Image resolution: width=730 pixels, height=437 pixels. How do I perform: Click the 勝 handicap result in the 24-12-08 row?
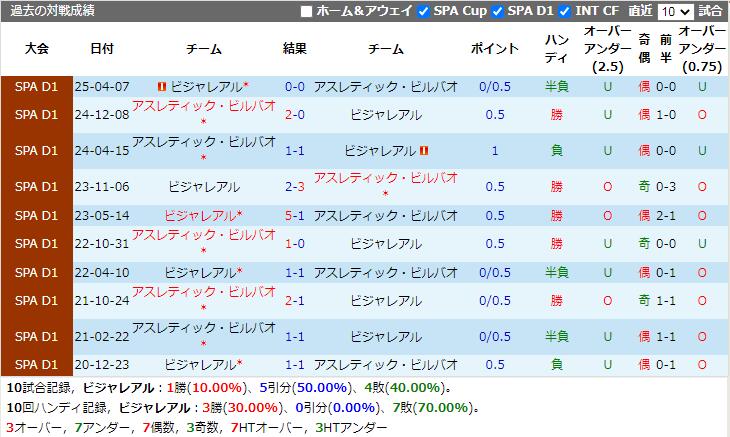pos(557,114)
